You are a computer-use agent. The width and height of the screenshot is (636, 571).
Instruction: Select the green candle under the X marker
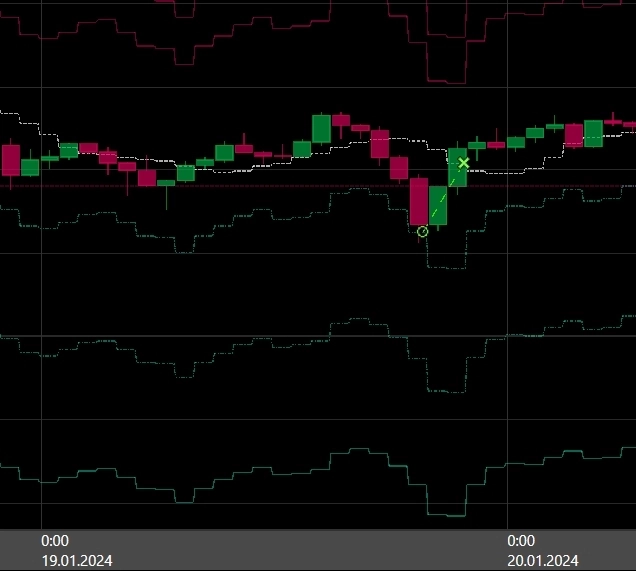457,170
